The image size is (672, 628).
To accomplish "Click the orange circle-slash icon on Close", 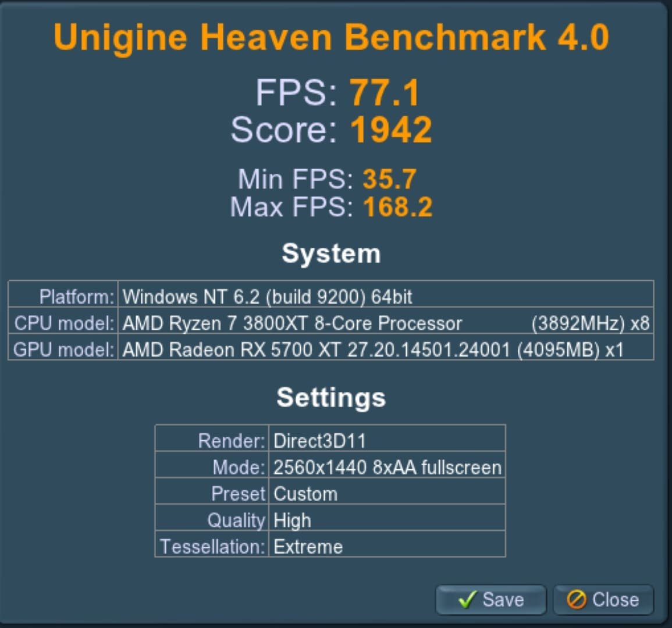I will pyautogui.click(x=576, y=600).
